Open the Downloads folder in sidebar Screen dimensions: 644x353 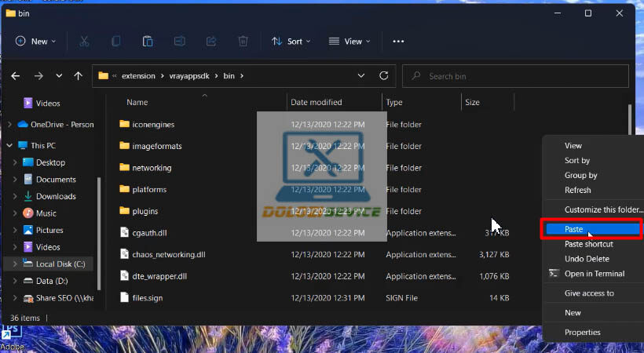pyautogui.click(x=56, y=196)
